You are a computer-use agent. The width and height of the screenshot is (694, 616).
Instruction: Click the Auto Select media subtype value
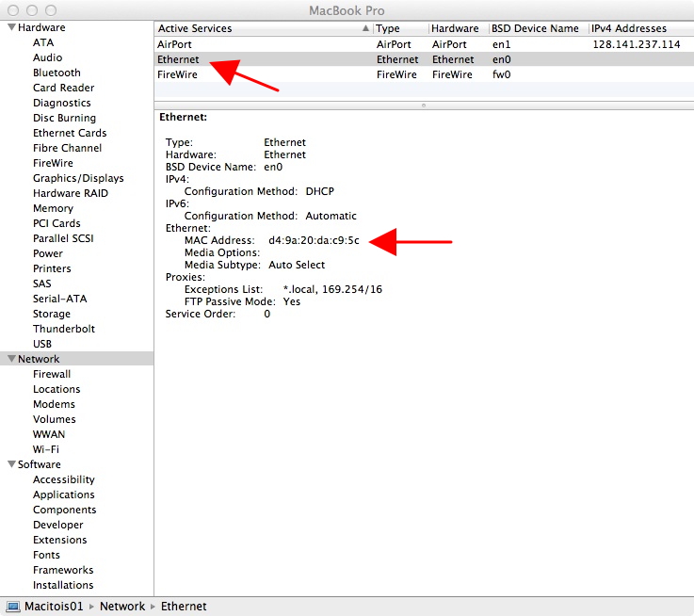point(297,265)
